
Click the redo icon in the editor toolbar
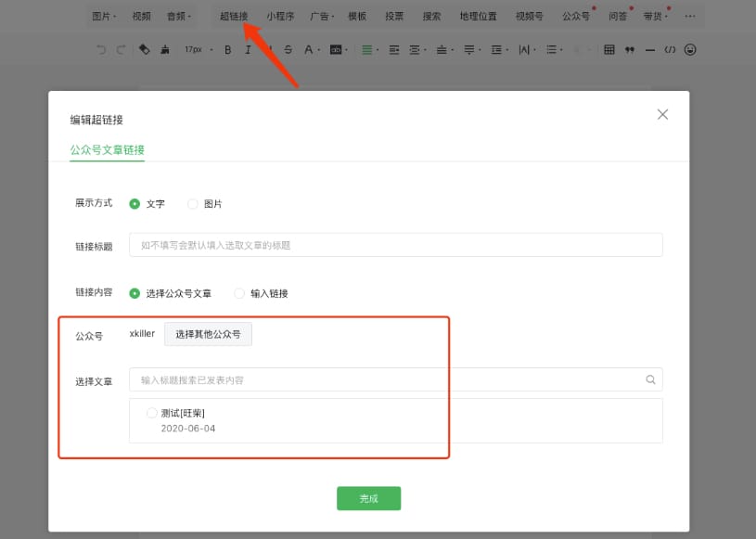pyautogui.click(x=121, y=49)
